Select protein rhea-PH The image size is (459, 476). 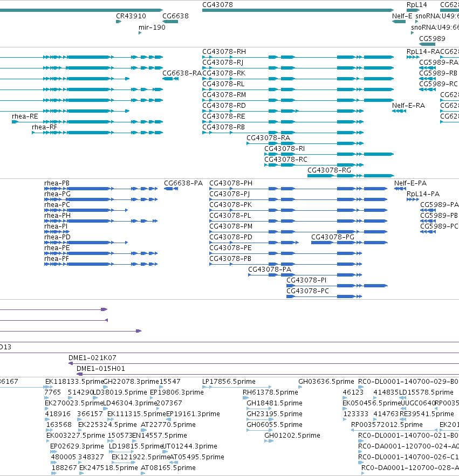pyautogui.click(x=57, y=216)
